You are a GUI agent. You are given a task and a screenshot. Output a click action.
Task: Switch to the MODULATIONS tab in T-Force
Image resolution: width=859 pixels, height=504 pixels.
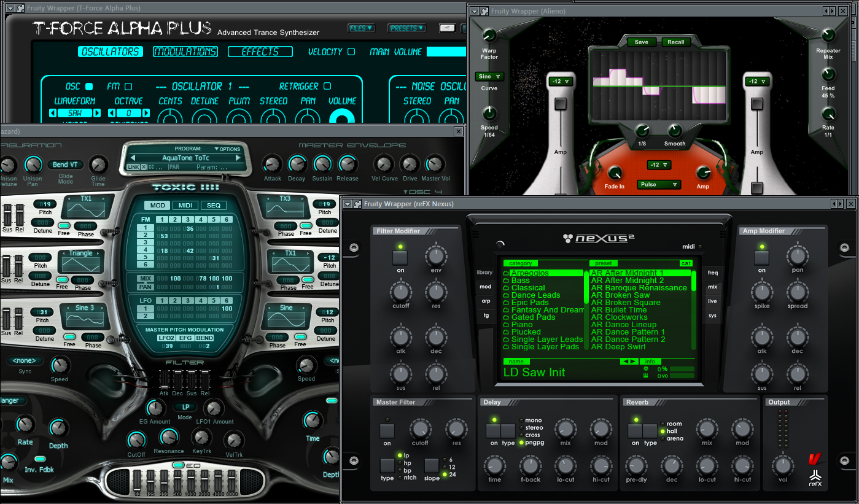click(185, 52)
